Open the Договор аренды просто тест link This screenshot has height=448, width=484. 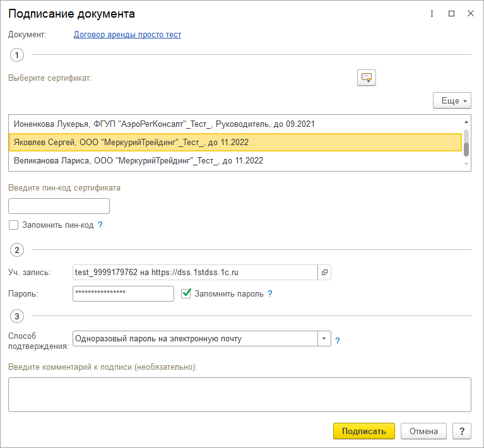click(127, 35)
